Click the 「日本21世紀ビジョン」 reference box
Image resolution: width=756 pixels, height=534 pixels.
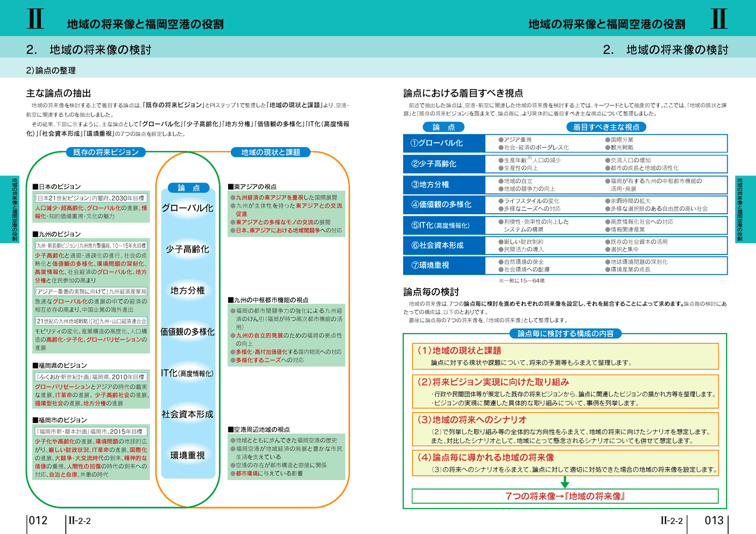[x=91, y=198]
